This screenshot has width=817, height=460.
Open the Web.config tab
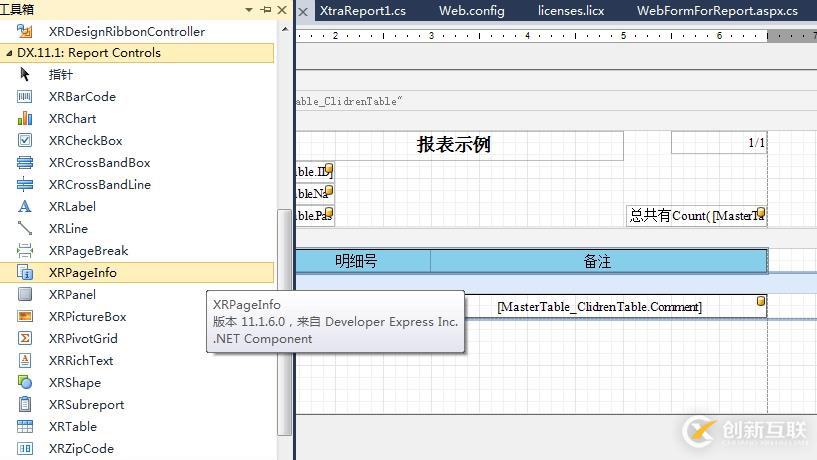tap(472, 10)
